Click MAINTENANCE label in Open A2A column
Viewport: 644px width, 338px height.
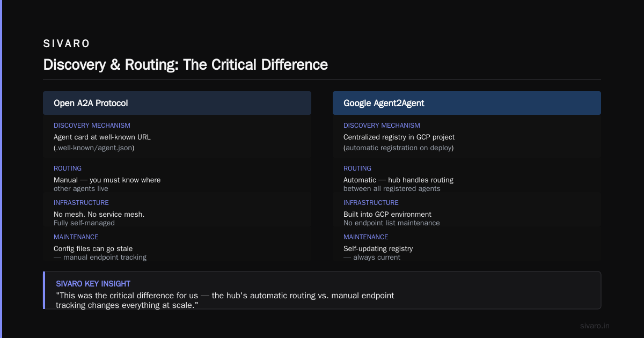coord(76,237)
